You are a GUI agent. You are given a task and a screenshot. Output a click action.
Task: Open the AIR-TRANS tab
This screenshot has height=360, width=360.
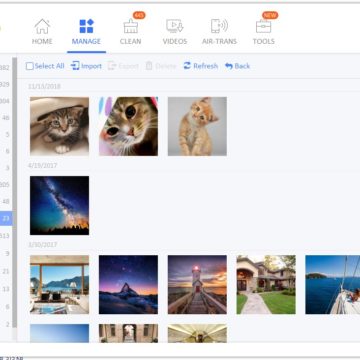coord(219,32)
